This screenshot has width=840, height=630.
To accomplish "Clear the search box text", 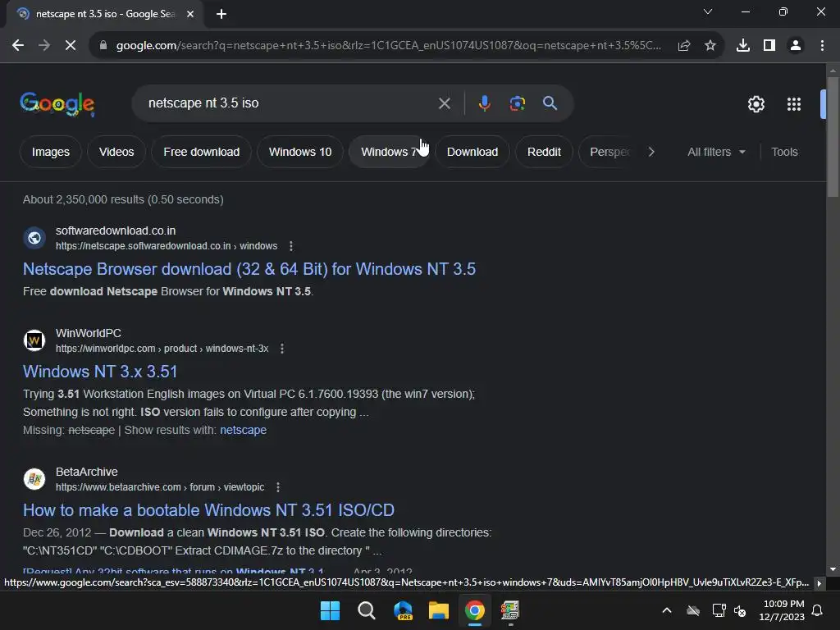I will pos(444,103).
